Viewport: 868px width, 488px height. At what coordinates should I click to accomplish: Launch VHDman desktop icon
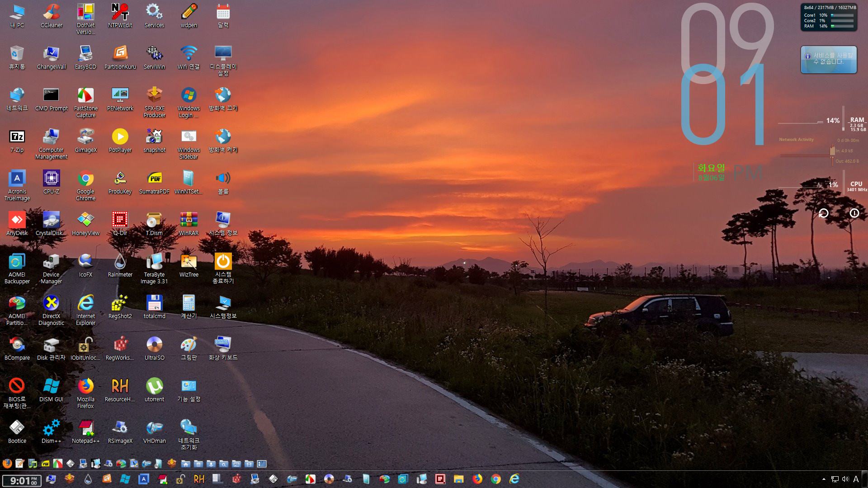point(154,432)
